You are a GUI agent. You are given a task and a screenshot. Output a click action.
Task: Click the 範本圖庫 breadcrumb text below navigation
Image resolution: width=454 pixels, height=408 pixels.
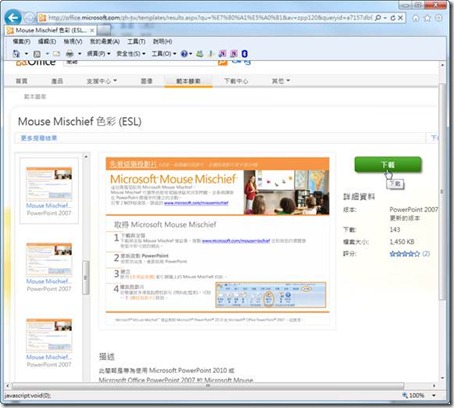[35, 97]
